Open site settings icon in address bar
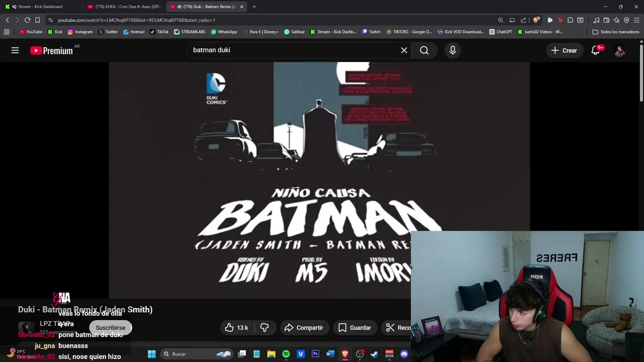Viewport: 644px width, 362px height. pos(50,20)
